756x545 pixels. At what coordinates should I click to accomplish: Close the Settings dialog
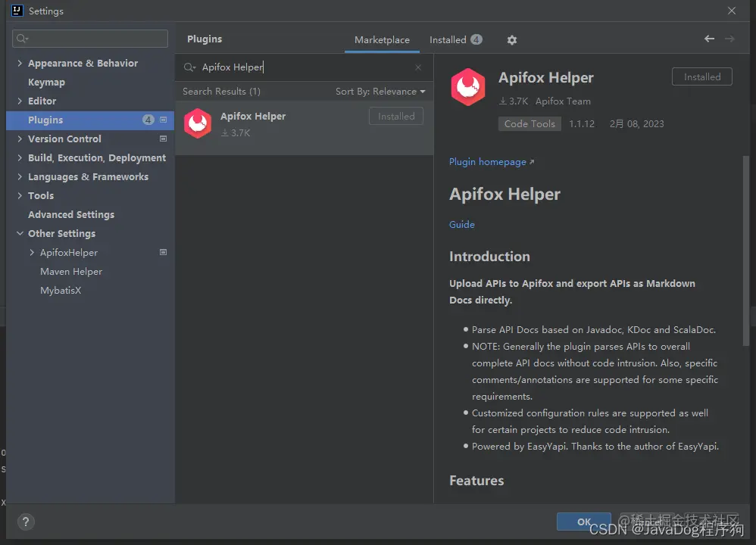(x=732, y=11)
